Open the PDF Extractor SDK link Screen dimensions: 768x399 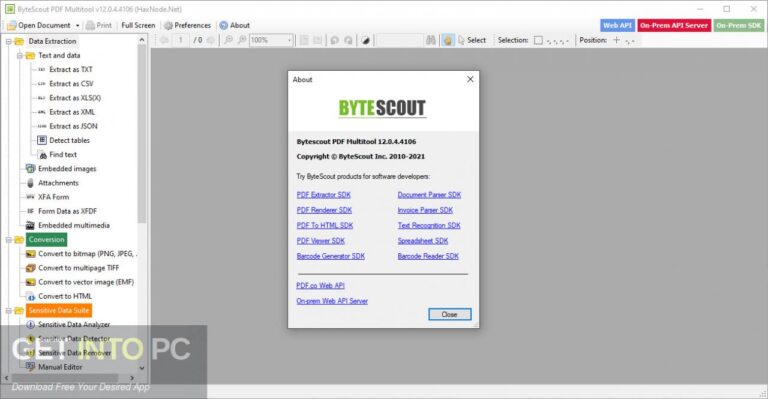point(324,195)
